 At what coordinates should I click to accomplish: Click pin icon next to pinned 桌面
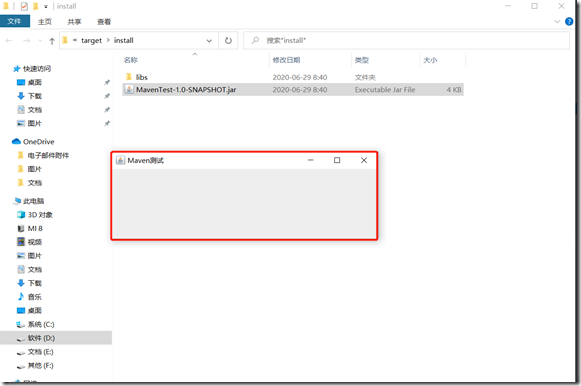tap(107, 82)
